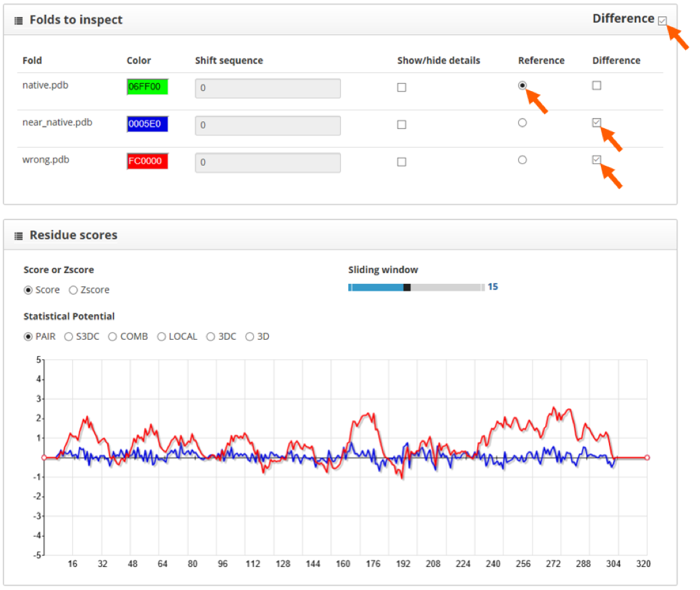700x590 pixels.
Task: Click the sliding window value 15
Action: 493,287
